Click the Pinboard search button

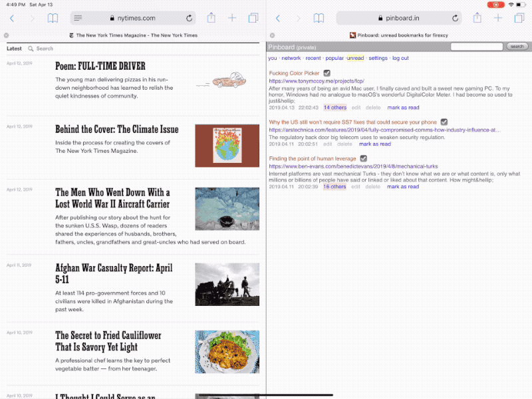(x=517, y=47)
